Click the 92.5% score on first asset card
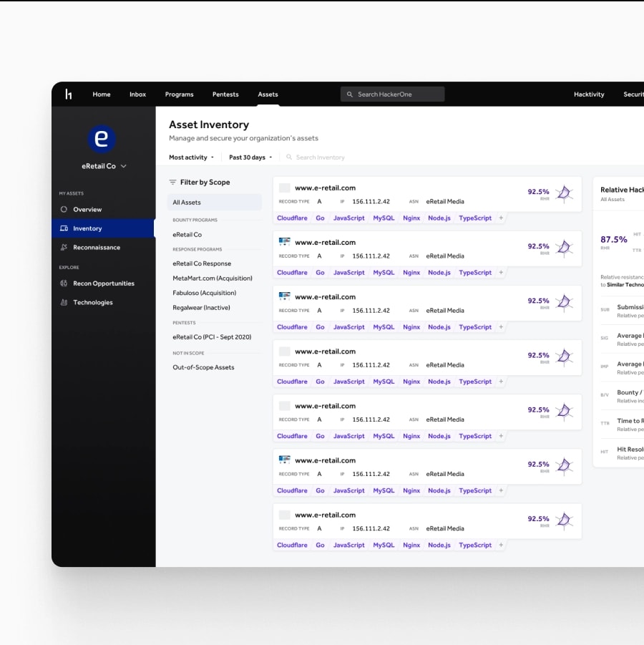The image size is (644, 645). point(538,192)
